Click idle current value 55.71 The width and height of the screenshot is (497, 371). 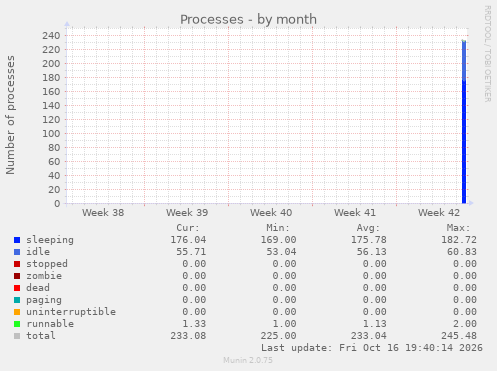191,252
